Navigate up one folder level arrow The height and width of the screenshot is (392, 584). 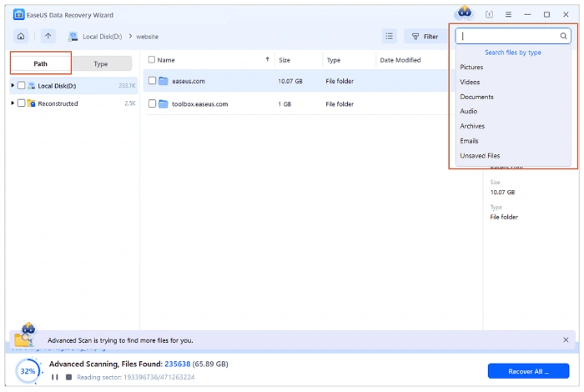(48, 36)
